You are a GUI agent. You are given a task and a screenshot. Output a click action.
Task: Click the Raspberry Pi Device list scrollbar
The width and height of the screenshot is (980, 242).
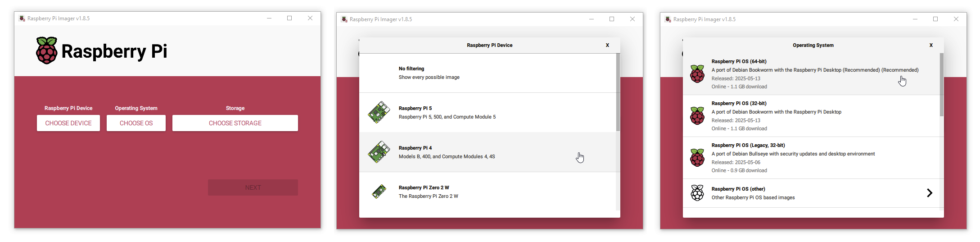coord(618,92)
